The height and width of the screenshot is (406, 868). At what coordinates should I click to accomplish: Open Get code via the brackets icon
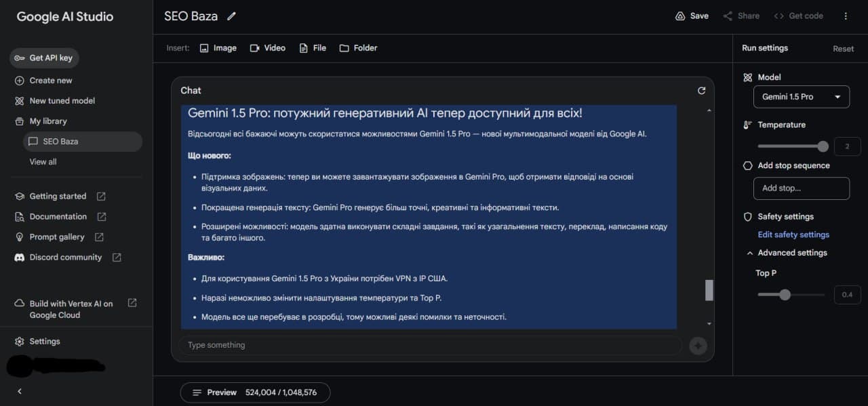coord(778,16)
